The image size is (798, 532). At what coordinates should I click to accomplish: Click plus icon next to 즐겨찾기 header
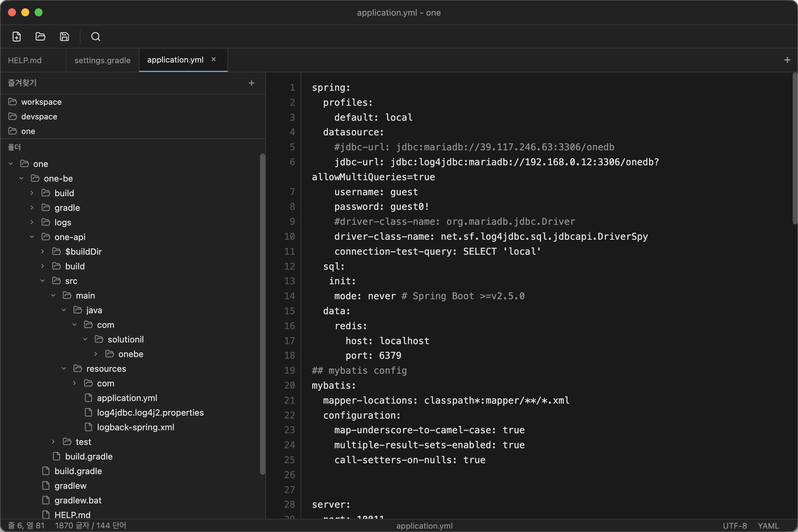(251, 83)
